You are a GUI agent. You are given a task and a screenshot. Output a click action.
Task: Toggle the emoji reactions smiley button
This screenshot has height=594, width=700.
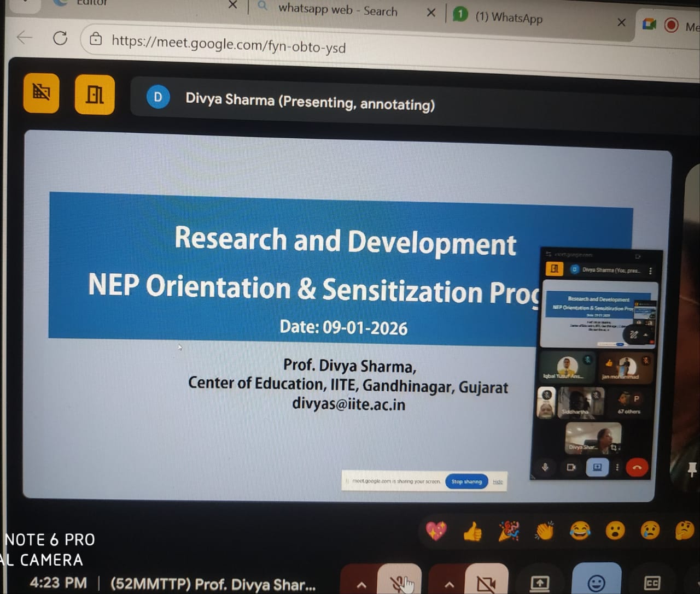pyautogui.click(x=596, y=583)
